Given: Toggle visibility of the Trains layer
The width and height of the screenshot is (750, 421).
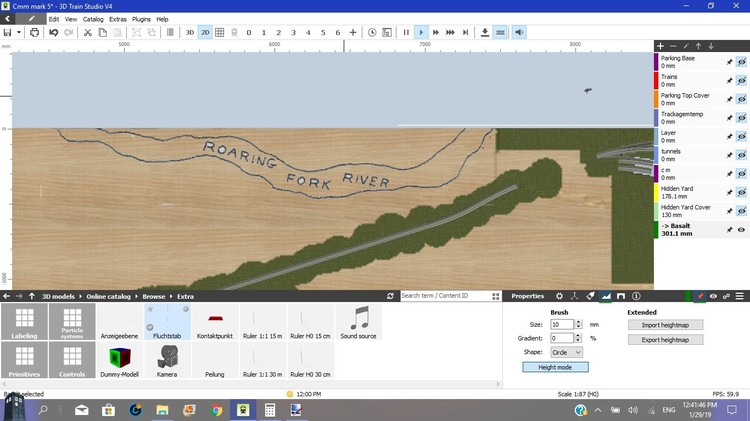Looking at the screenshot, I should (742, 80).
